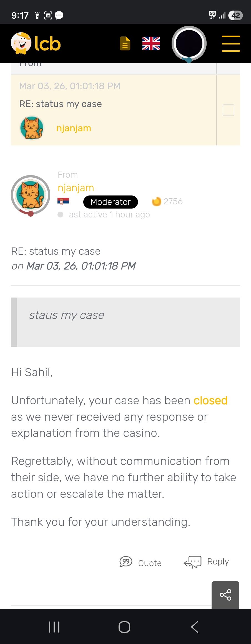
Task: Tap the Serbia flag icon
Action: coord(63,201)
